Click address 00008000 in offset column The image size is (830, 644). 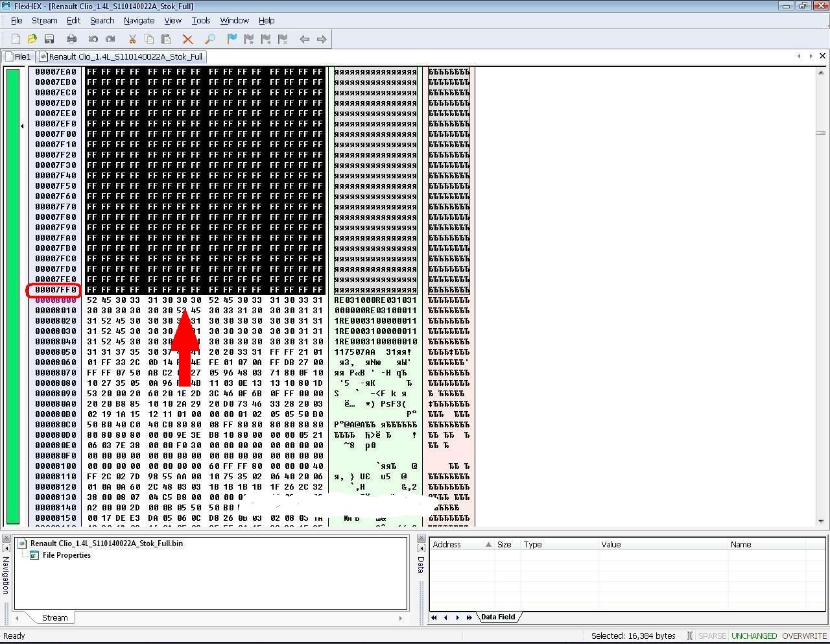(56, 300)
